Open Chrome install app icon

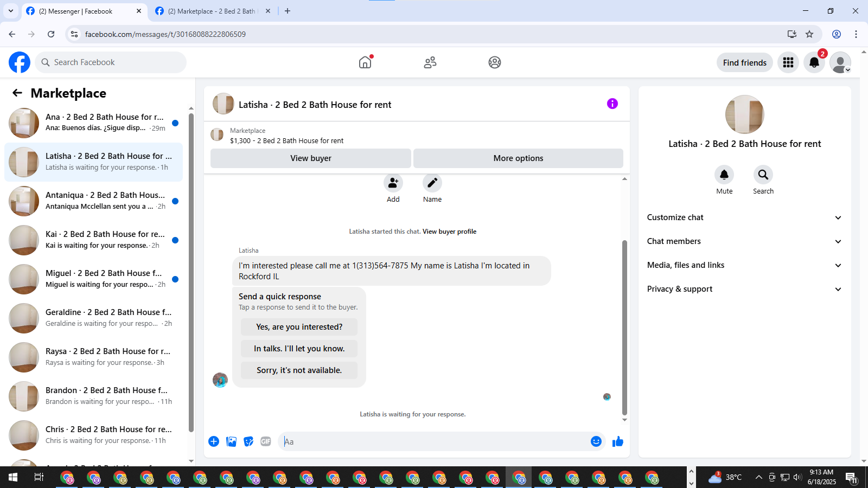792,34
